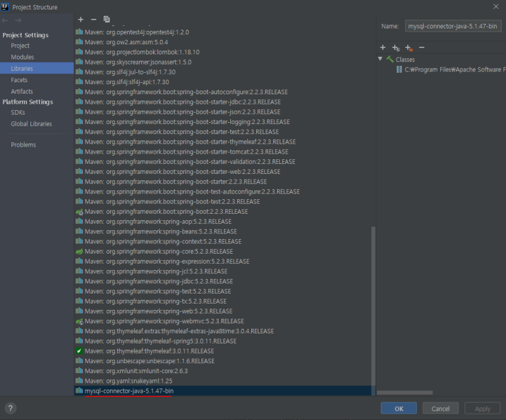Open the Global Libraries section
Screen dimensions: 506x420
pos(31,124)
